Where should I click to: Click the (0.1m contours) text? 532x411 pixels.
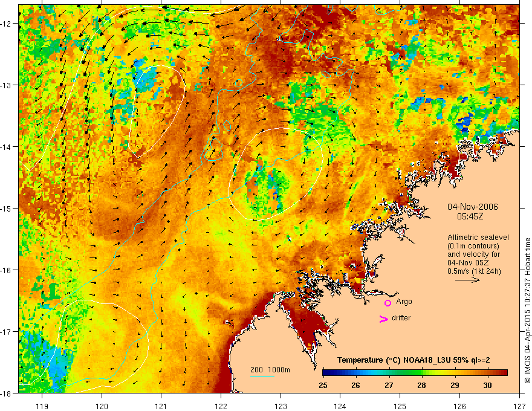pyautogui.click(x=473, y=246)
